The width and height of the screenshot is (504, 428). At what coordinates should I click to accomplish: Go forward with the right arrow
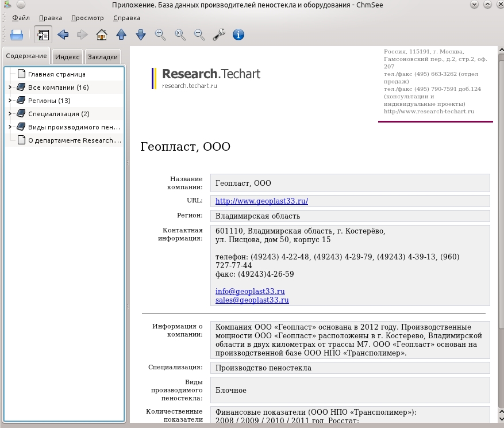click(82, 35)
